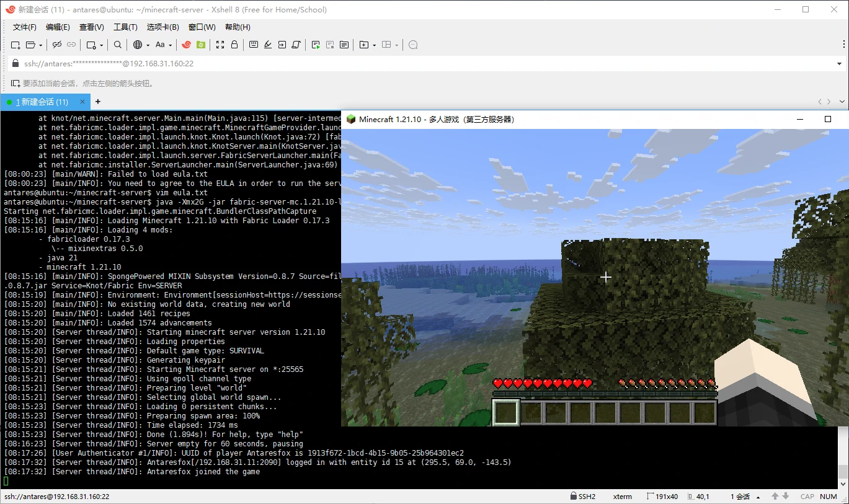Screen dimensions: 849x504
Task: Toggle the screen lock toolbar icon
Action: point(234,45)
